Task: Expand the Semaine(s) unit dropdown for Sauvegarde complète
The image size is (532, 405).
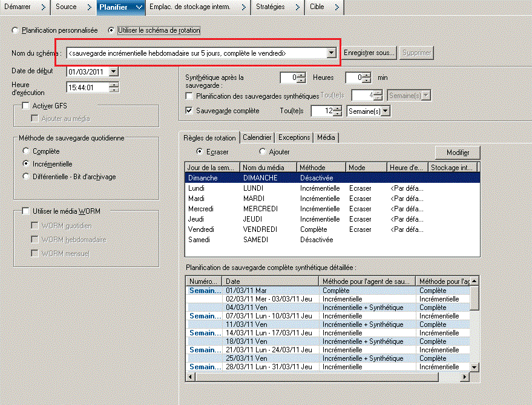Action: click(x=386, y=111)
